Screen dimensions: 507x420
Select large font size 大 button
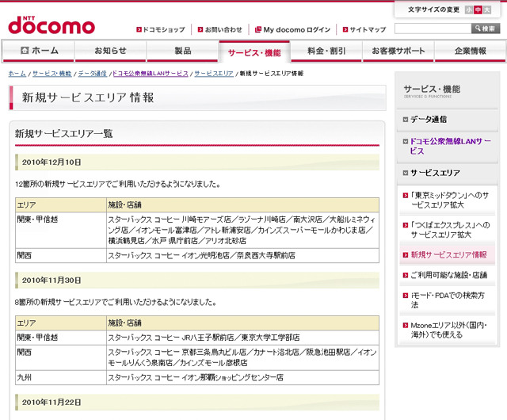click(487, 10)
